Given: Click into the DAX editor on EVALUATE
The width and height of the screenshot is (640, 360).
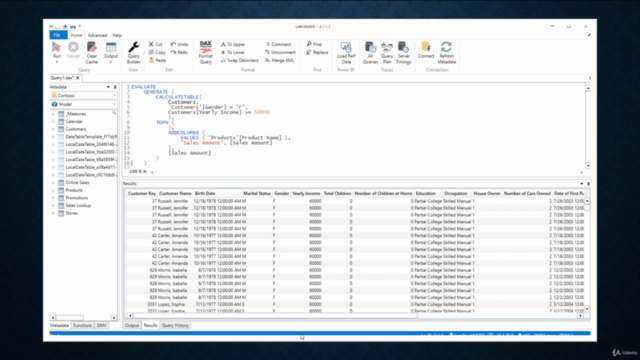Looking at the screenshot, I should [144, 87].
